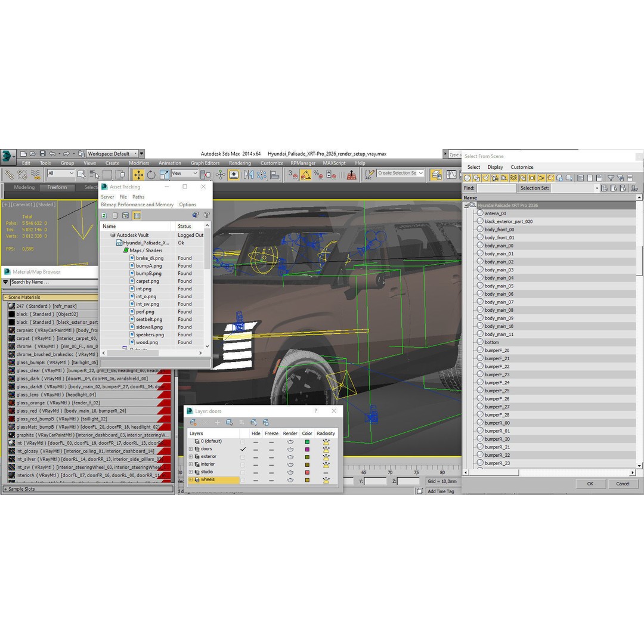Expand the exterior layer tree node
Screen dimensions: 644x644
click(191, 457)
